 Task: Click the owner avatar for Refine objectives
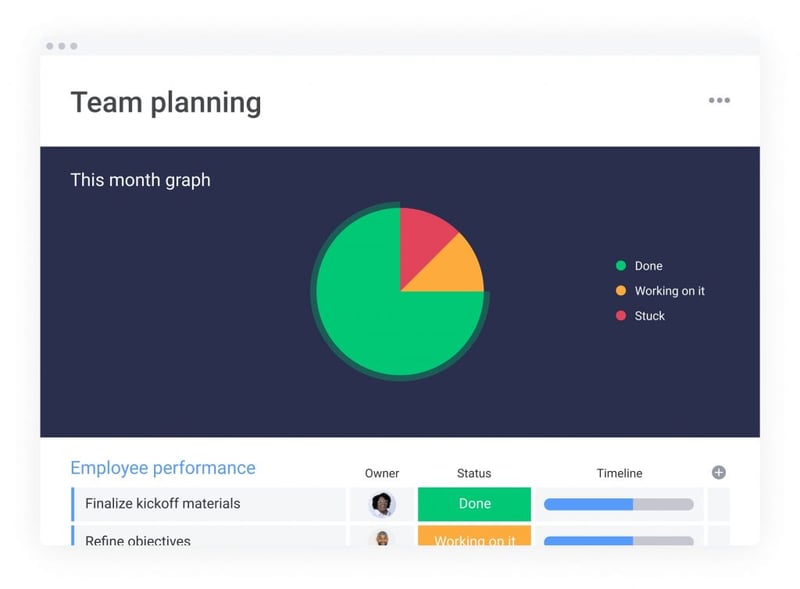point(382,538)
